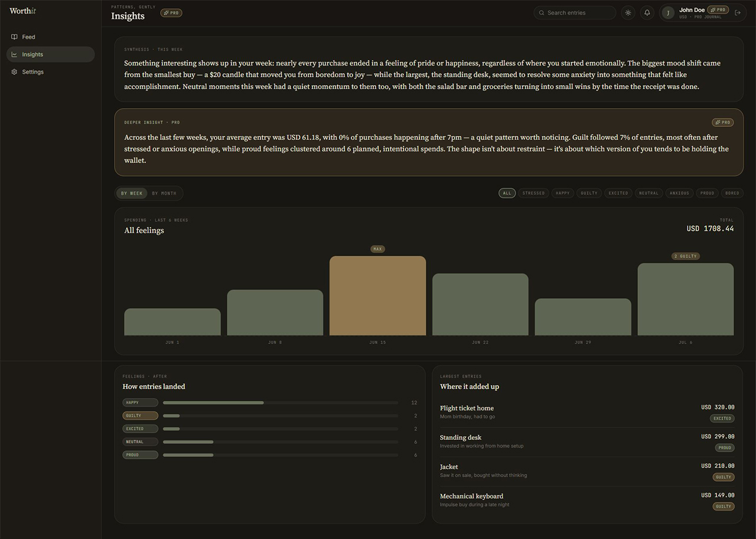This screenshot has width=756, height=539.
Task: Click the Guilty label in How entries landed
Action: pos(141,416)
